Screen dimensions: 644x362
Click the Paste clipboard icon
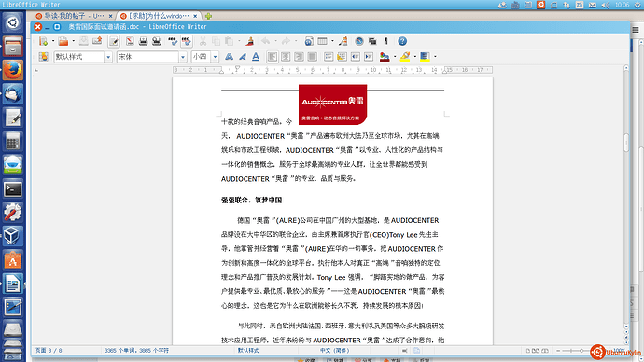coord(230,41)
